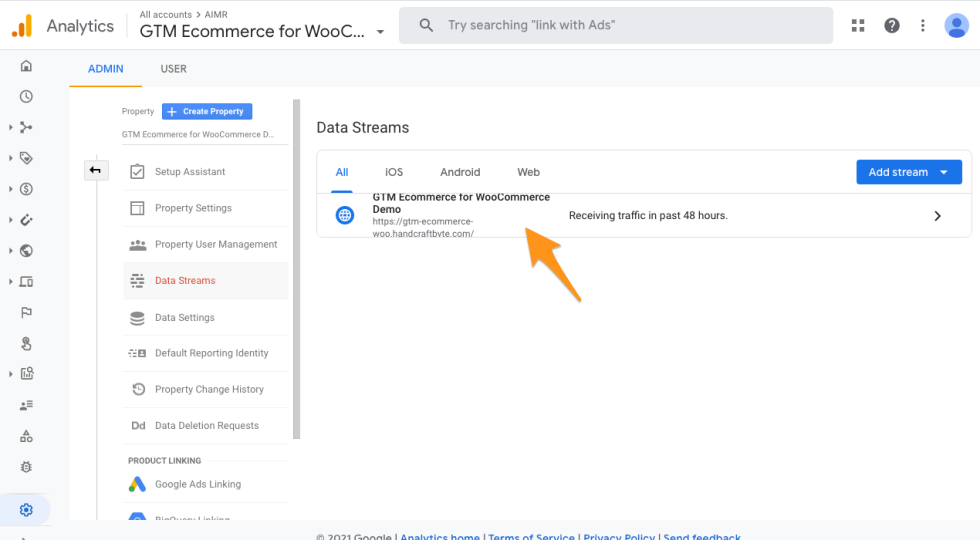Open Google Ads Linking option
Viewport: 980px width, 540px height.
coord(197,484)
